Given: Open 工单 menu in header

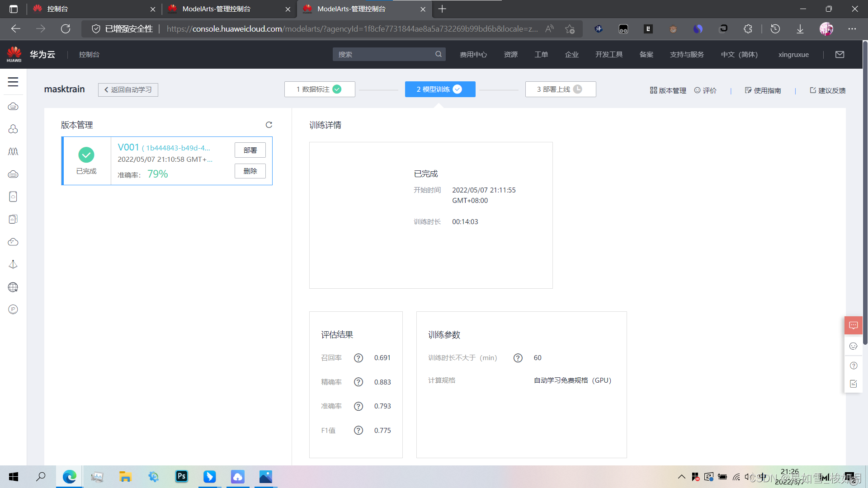Looking at the screenshot, I should click(x=541, y=54).
